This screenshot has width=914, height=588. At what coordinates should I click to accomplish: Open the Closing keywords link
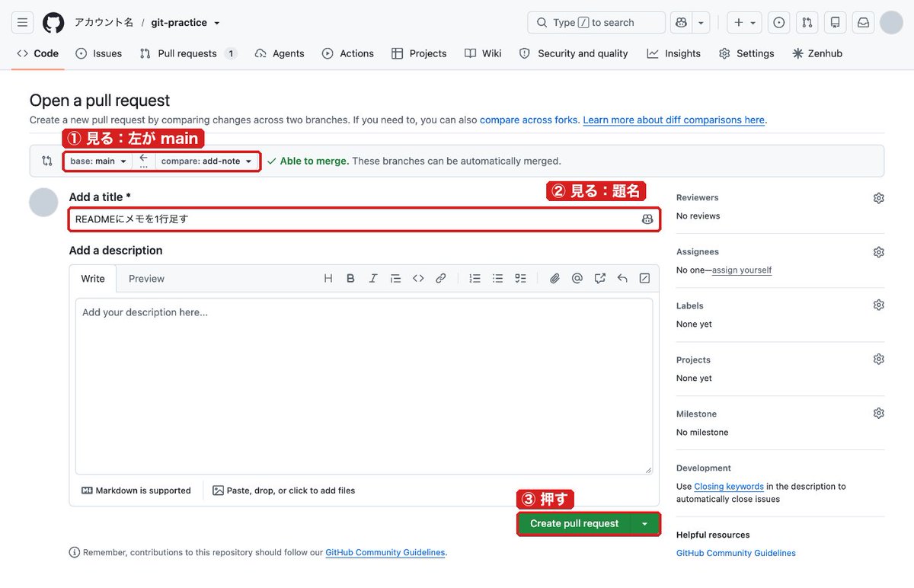point(729,487)
